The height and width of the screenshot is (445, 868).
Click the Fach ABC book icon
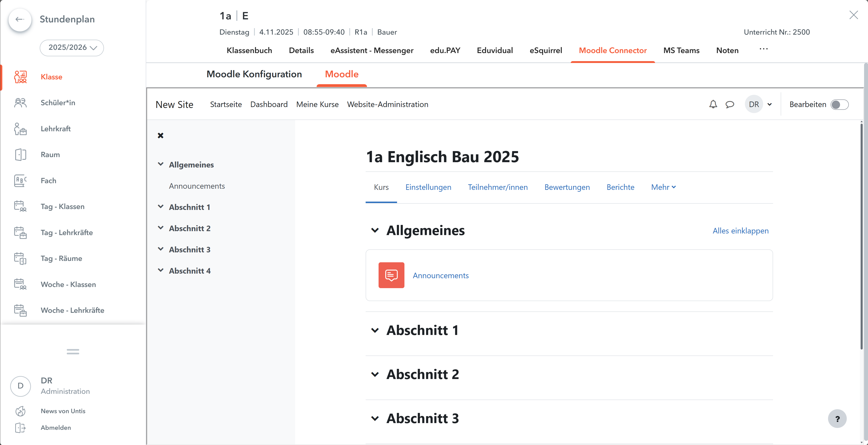click(x=20, y=180)
